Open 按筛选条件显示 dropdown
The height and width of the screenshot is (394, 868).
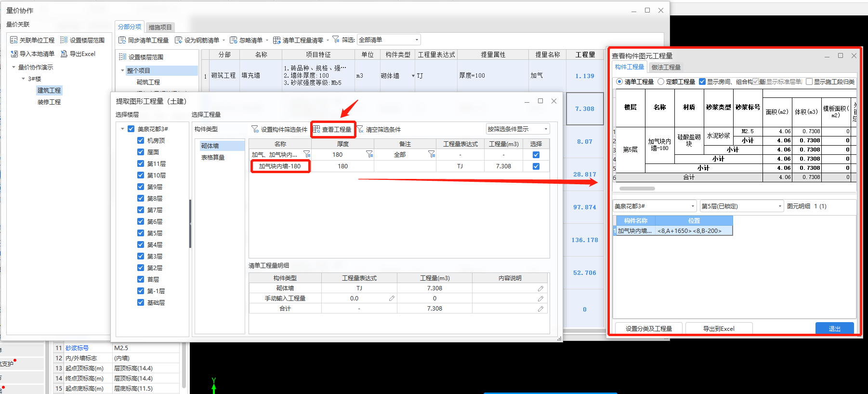click(518, 129)
